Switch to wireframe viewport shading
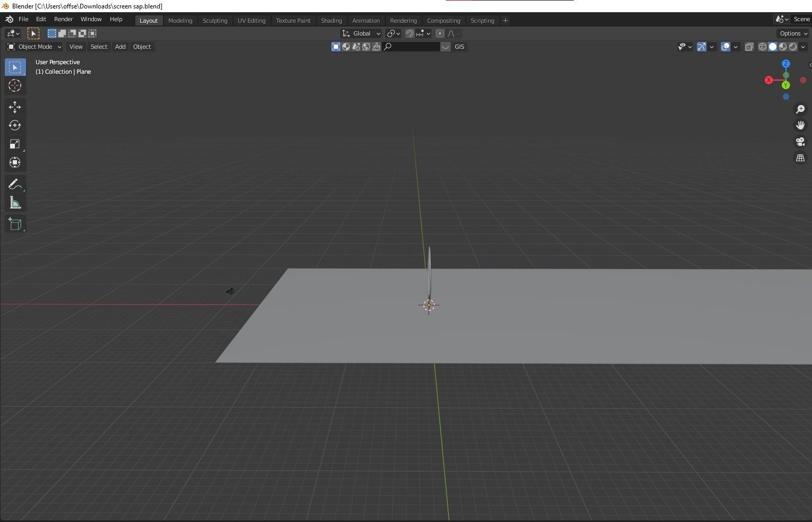 [763, 47]
